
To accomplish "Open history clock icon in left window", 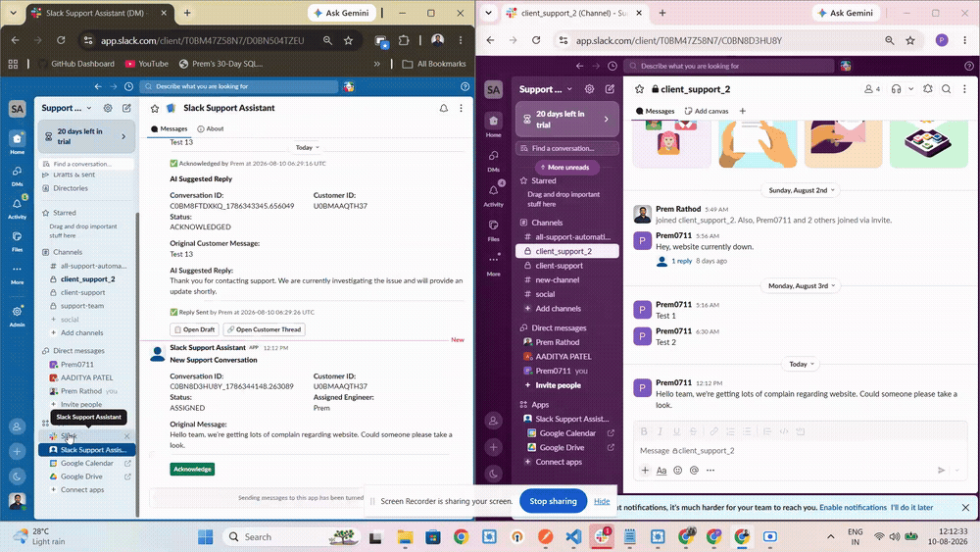I will [x=128, y=86].
